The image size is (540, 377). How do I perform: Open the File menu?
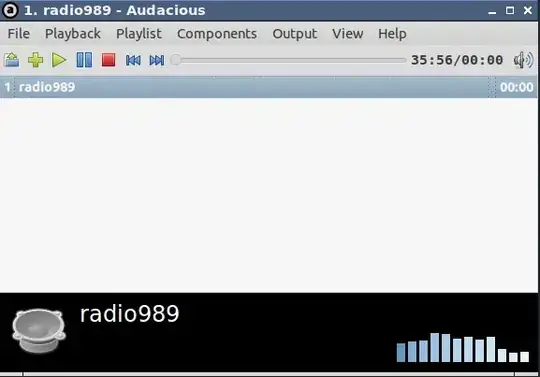coord(19,34)
